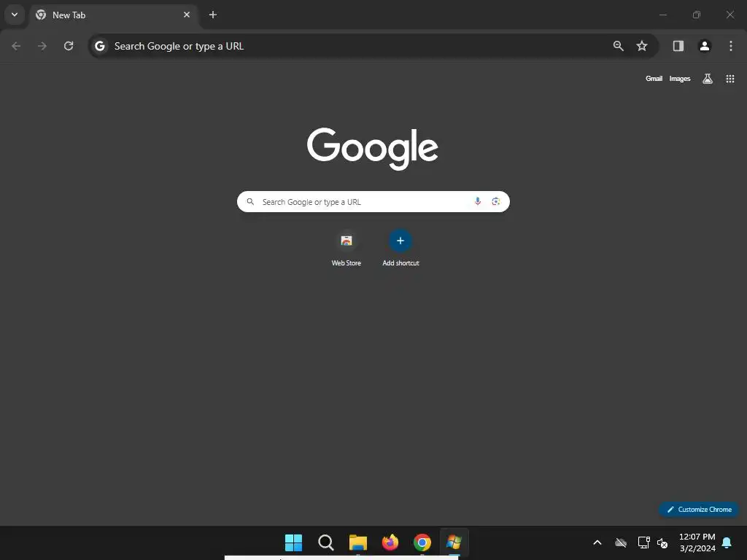The image size is (747, 560).
Task: Click the OneDrive cloud tray icon
Action: (620, 542)
